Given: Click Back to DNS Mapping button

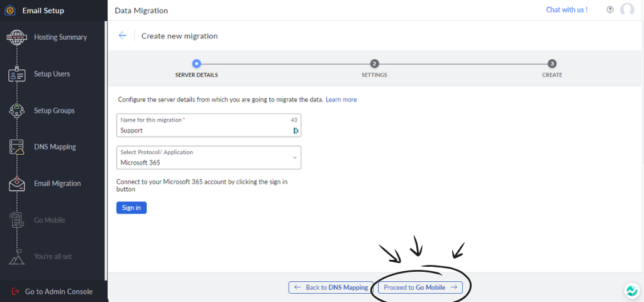Looking at the screenshot, I should click(x=331, y=288).
